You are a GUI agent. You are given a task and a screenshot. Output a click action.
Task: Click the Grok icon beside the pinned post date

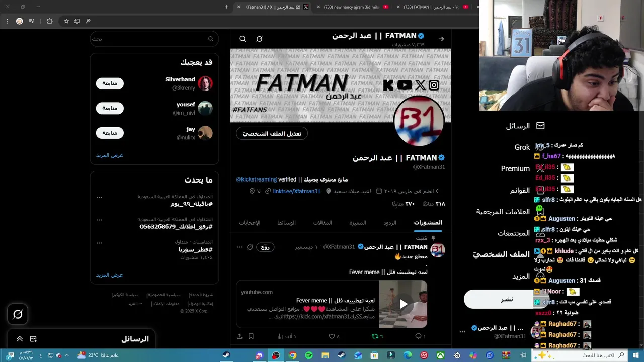click(x=250, y=247)
